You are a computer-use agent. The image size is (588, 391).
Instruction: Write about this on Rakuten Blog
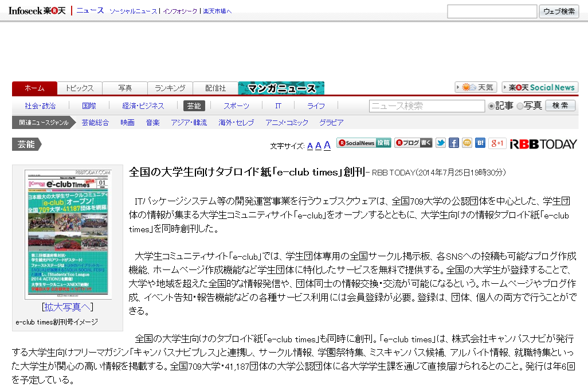413,143
